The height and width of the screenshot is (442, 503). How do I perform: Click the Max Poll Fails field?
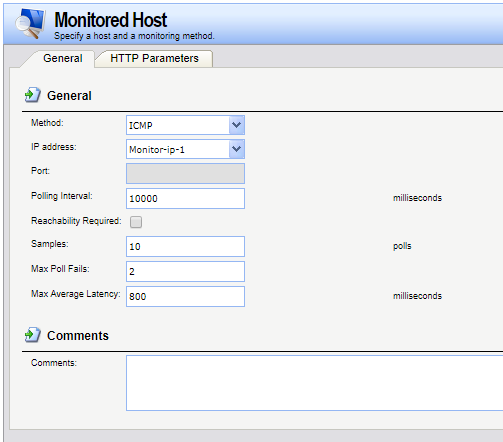(185, 271)
